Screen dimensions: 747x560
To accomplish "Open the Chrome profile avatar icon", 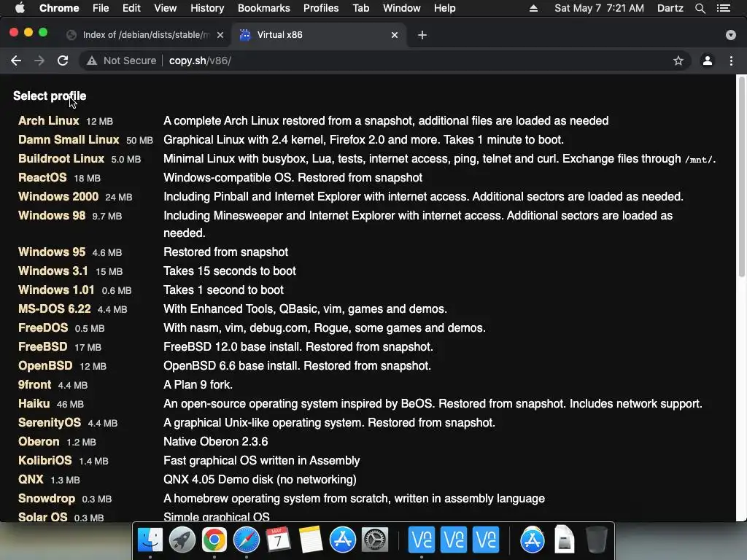I will [x=707, y=61].
